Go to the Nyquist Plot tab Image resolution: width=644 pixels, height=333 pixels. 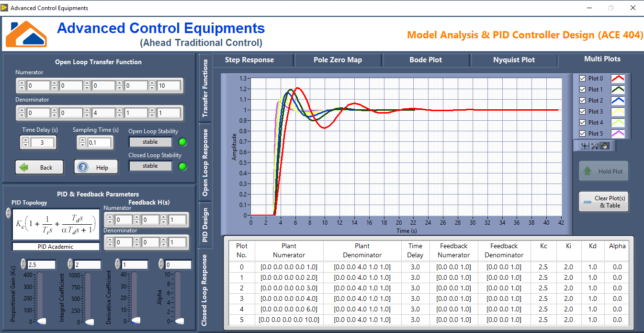(x=514, y=60)
